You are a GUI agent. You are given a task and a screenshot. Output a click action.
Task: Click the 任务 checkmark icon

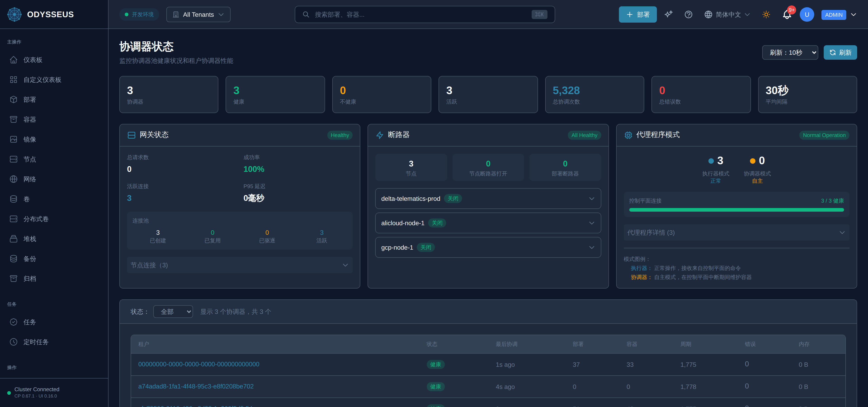point(14,322)
